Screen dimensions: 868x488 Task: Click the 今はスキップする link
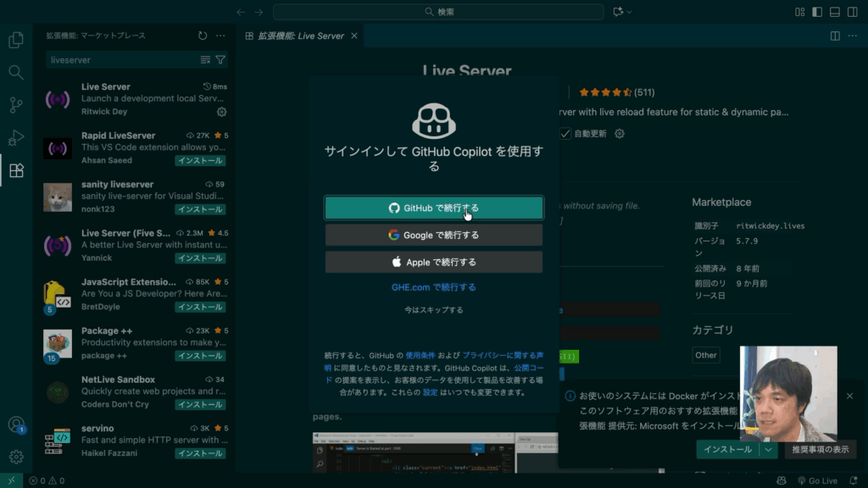tap(433, 310)
